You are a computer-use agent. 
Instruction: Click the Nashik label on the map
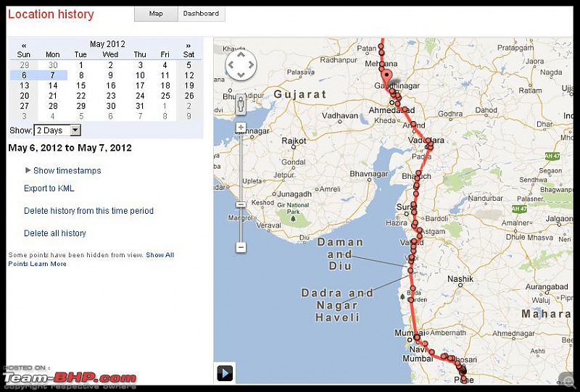pyautogui.click(x=460, y=279)
